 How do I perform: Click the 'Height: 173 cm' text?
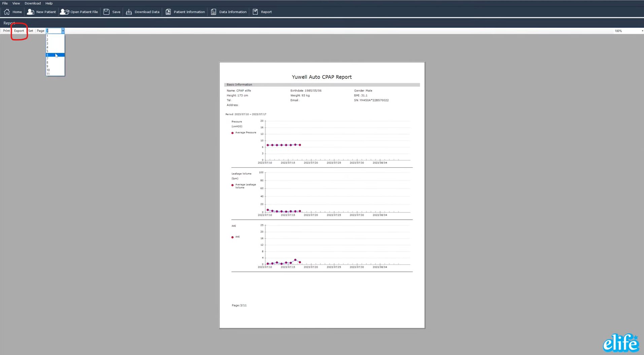(237, 95)
